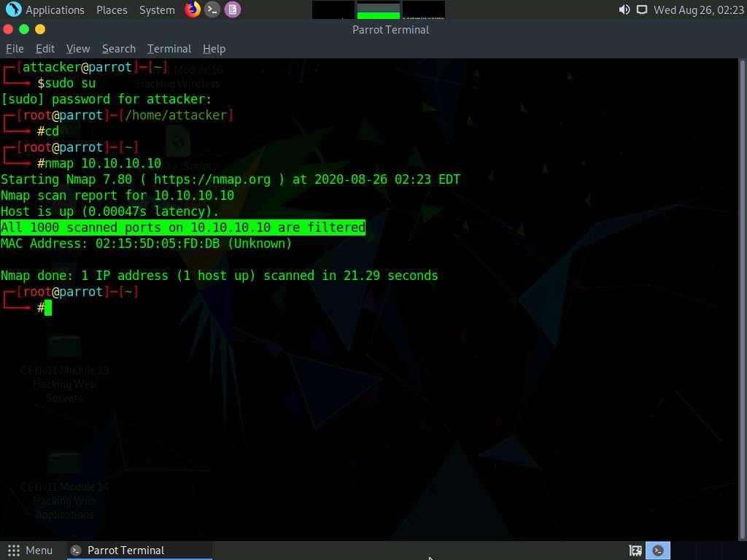Screen dimensions: 747x560
Task: Click the Menu button in bottom panel
Action: click(30, 551)
